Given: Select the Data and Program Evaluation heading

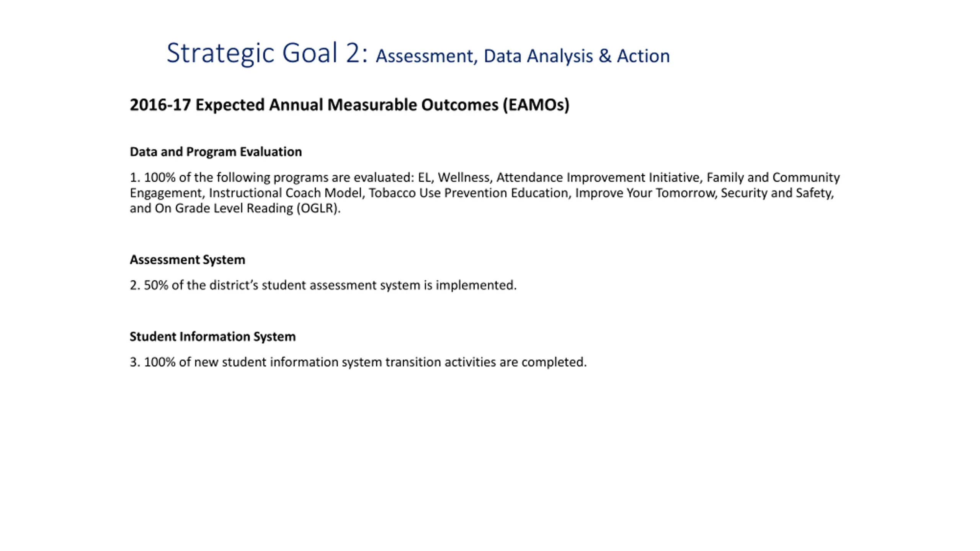Looking at the screenshot, I should point(216,152).
